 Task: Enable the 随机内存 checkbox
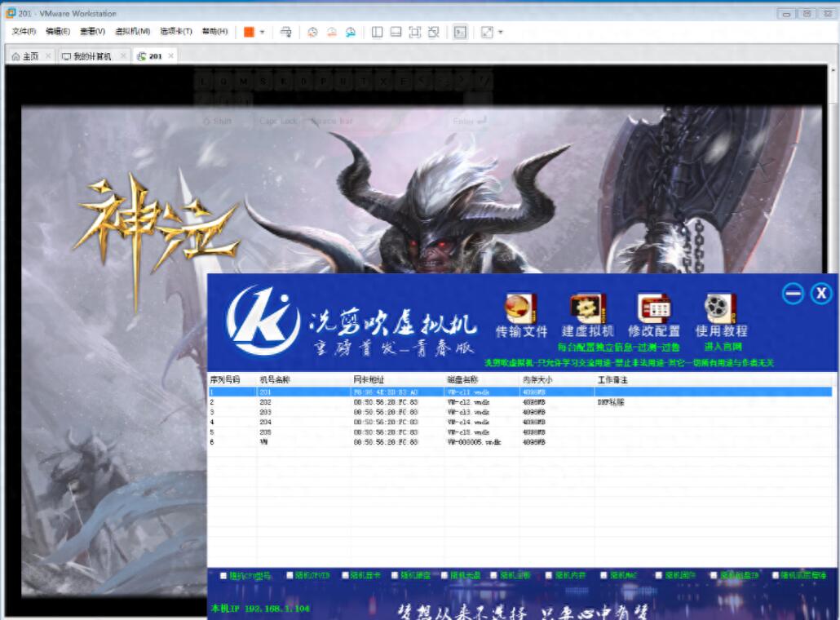coord(549,575)
